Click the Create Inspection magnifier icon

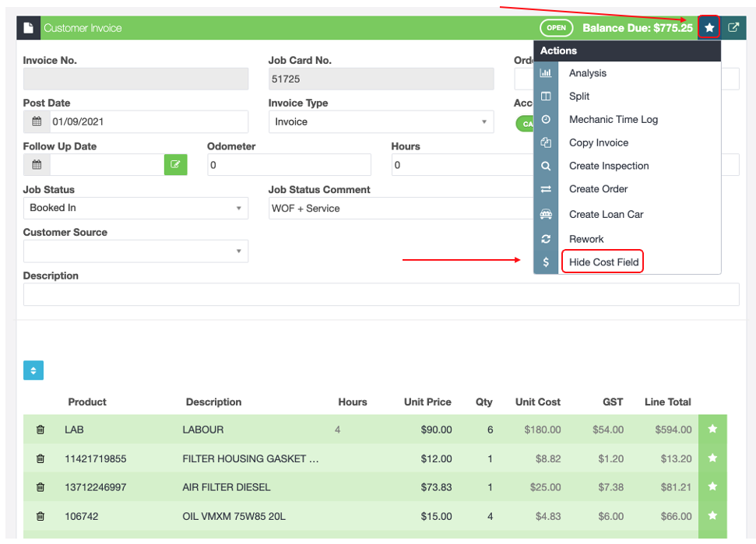click(x=546, y=166)
